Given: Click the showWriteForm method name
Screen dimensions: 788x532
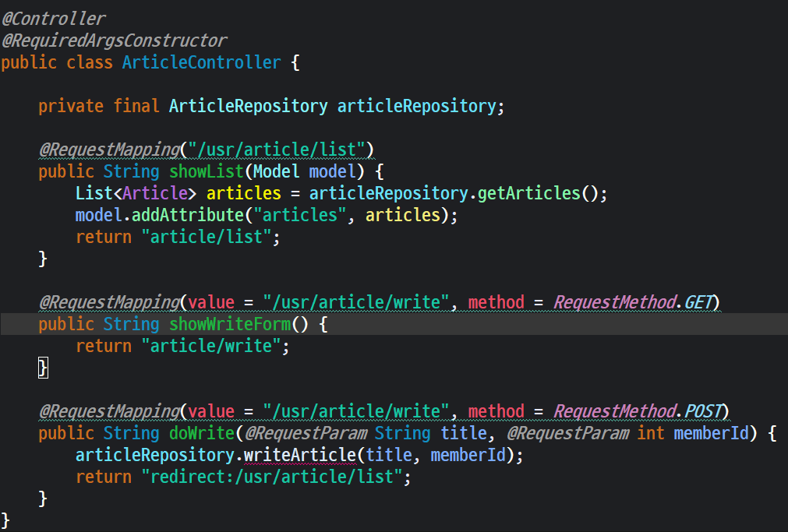Looking at the screenshot, I should click(230, 324).
